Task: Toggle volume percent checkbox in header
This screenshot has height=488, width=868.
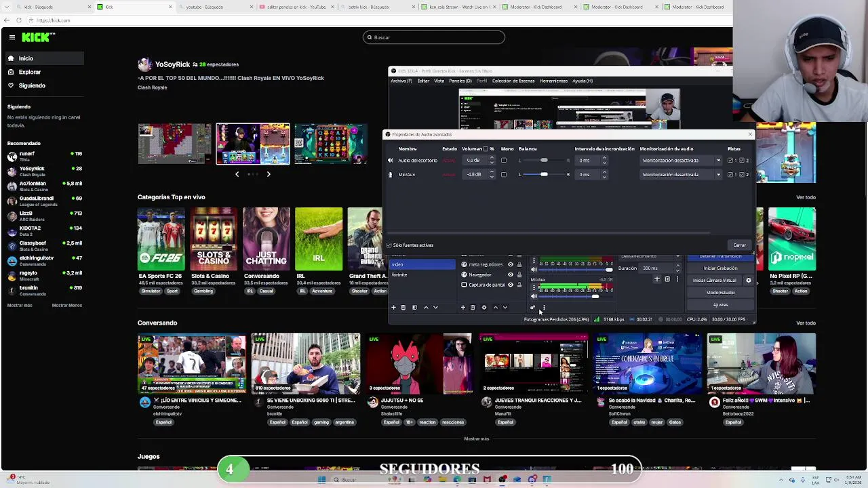Action: 486,149
